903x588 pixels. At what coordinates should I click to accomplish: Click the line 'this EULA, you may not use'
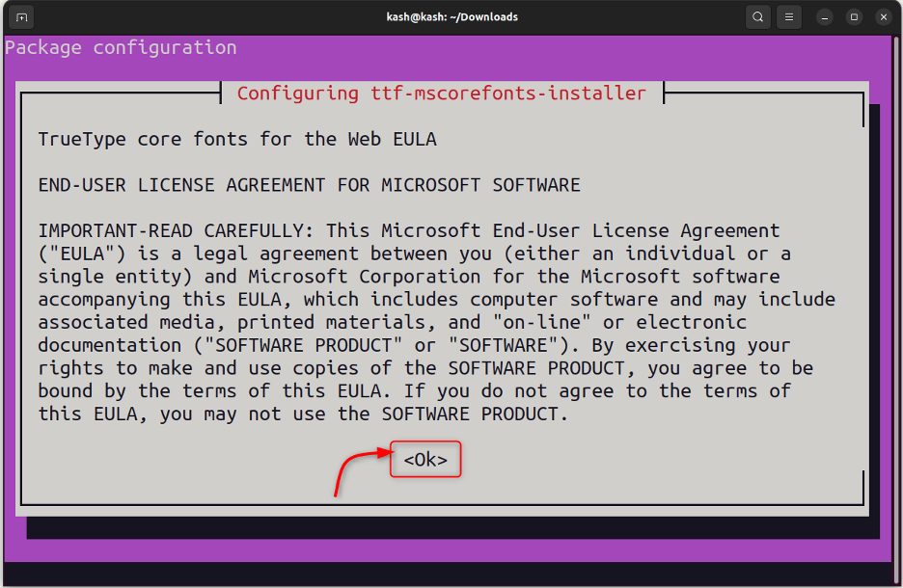tap(304, 414)
